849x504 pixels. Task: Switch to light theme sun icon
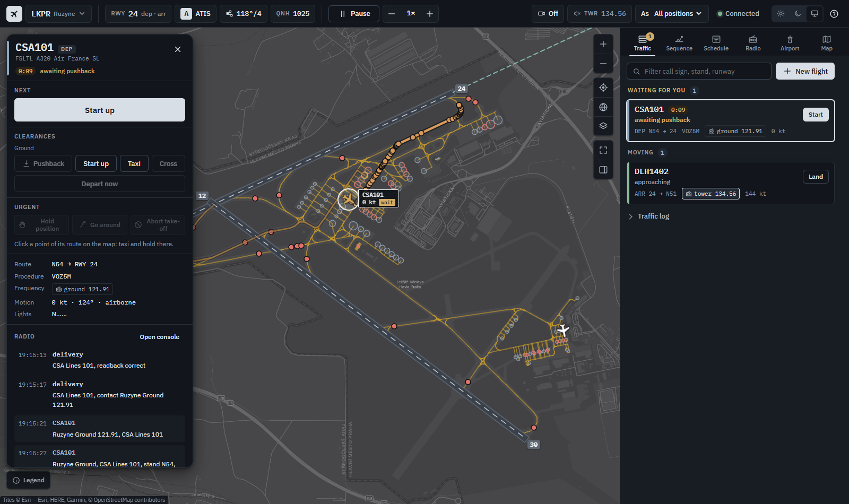coord(781,14)
